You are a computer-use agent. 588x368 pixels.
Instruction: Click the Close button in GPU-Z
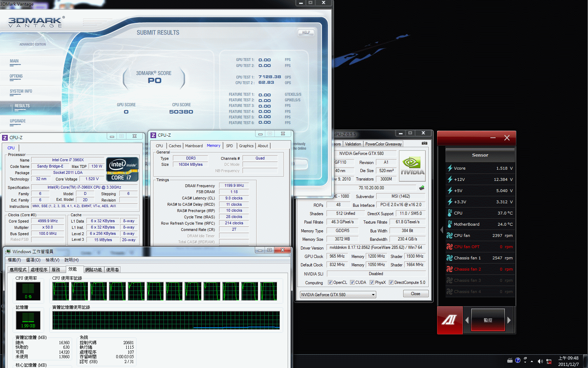415,294
